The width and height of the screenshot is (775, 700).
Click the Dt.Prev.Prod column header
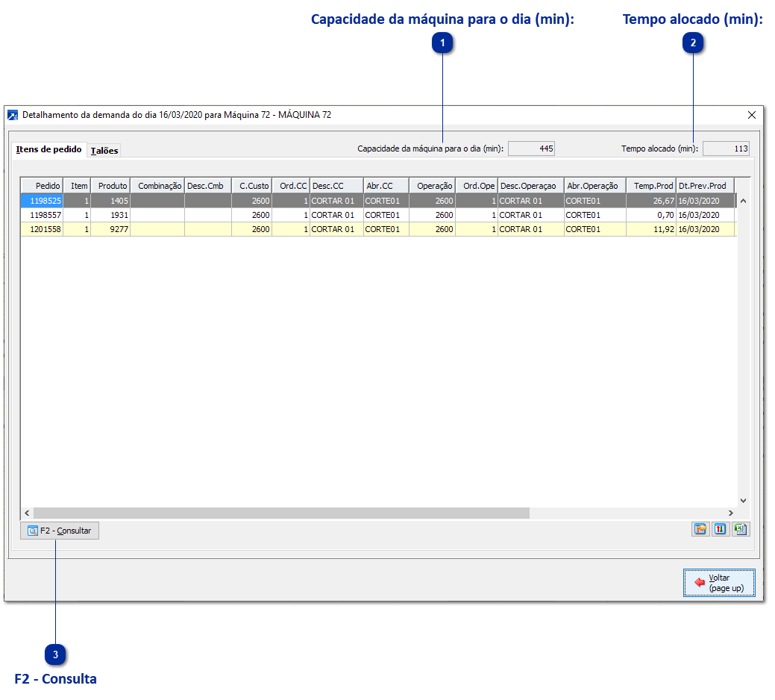pyautogui.click(x=706, y=186)
